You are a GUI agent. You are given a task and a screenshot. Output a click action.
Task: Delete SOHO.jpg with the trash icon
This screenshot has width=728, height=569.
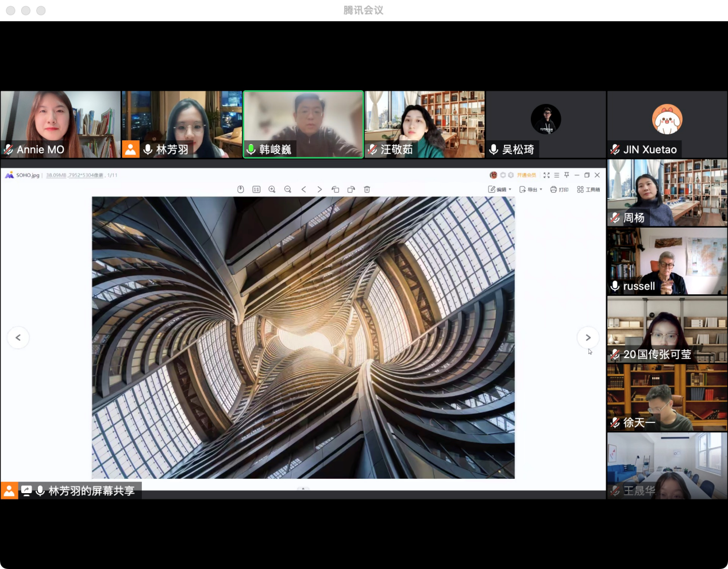[367, 189]
